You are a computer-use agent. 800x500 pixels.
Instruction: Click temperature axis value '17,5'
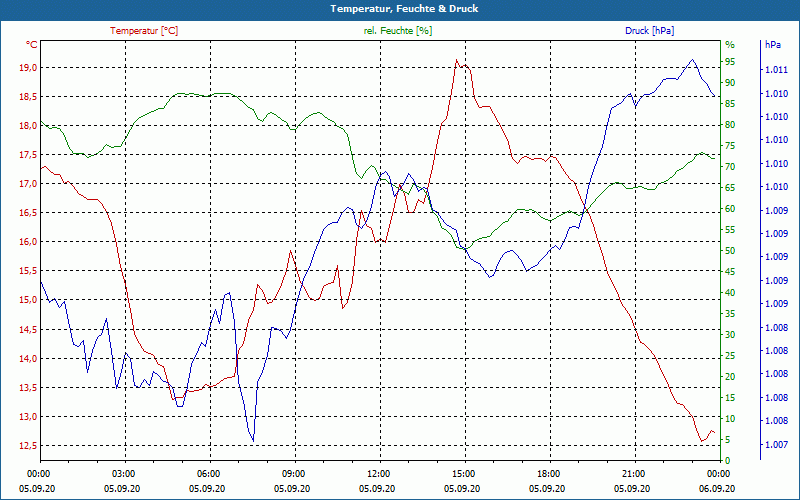[28, 155]
